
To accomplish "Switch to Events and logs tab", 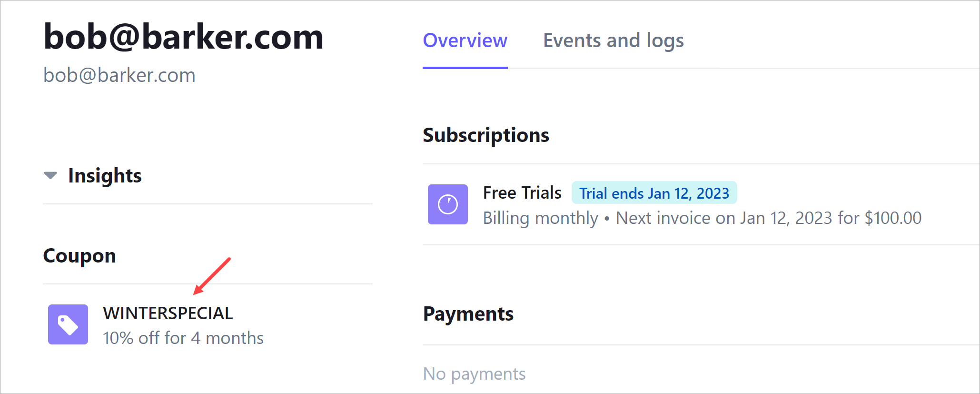I will [614, 40].
